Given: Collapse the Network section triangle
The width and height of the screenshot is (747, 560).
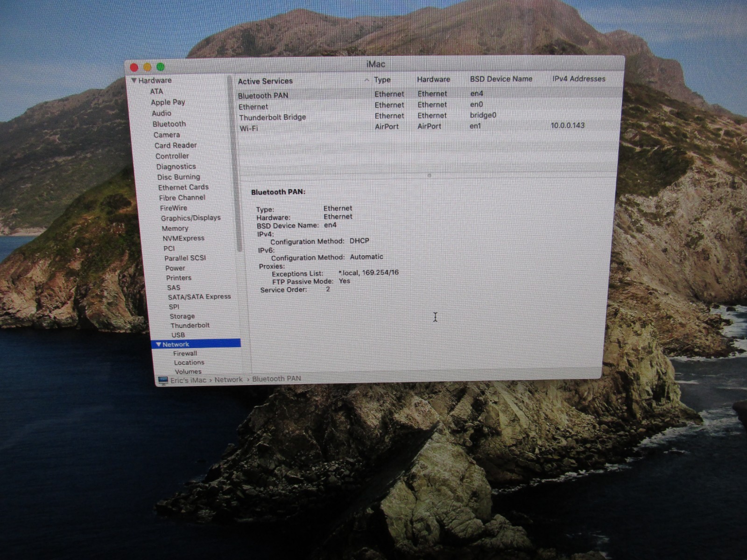Looking at the screenshot, I should pyautogui.click(x=159, y=344).
